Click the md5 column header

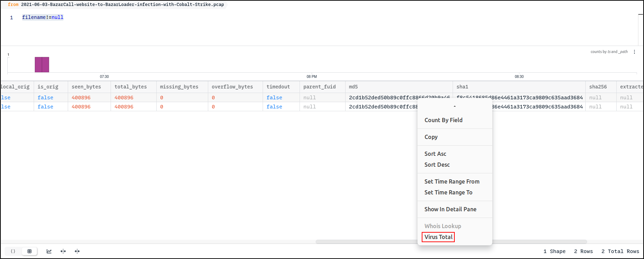353,87
